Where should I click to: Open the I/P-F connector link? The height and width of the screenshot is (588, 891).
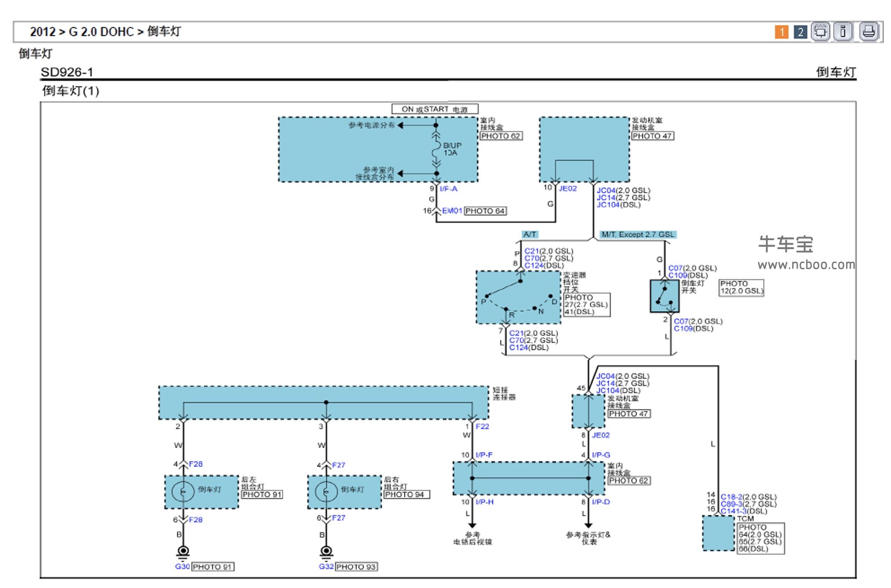(484, 455)
